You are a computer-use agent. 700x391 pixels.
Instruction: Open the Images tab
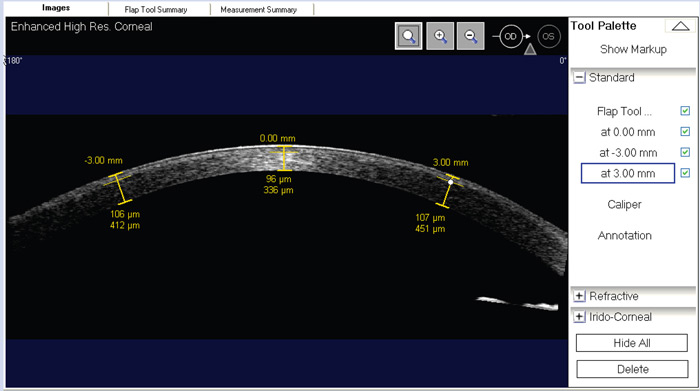tap(56, 8)
